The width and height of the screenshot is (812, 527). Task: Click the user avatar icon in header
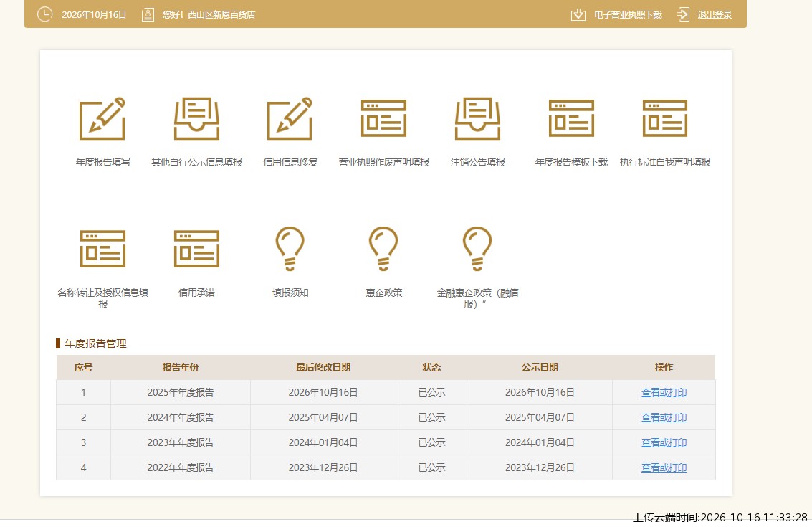(x=148, y=14)
